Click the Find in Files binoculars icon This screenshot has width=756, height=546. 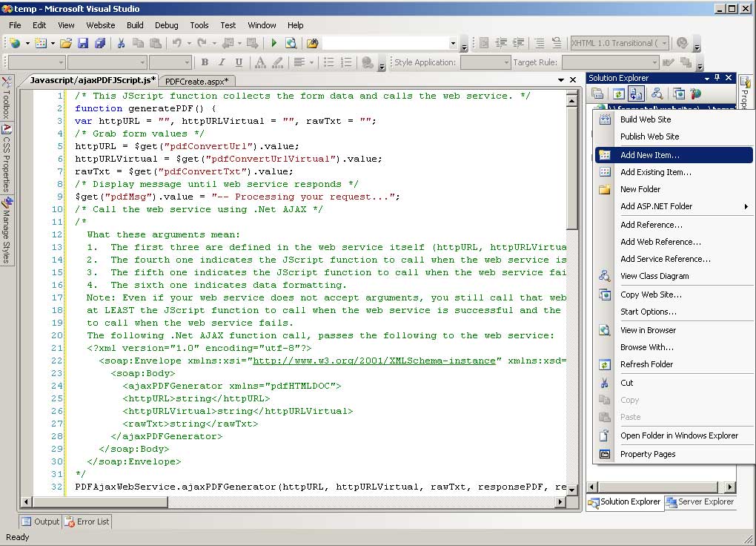(x=312, y=44)
